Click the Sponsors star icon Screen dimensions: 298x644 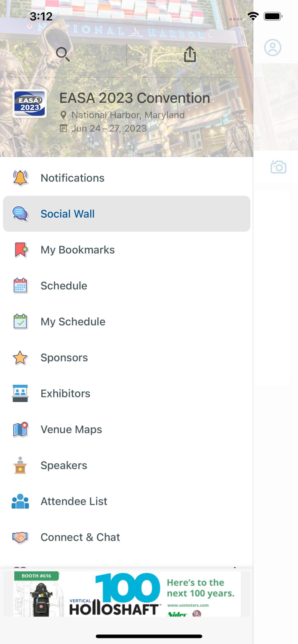[x=20, y=358]
